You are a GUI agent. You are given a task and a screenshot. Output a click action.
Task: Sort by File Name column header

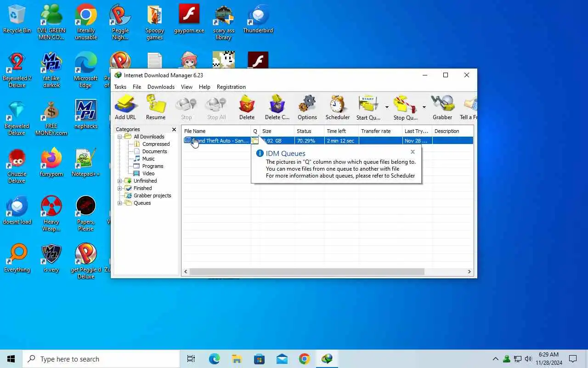click(x=216, y=131)
